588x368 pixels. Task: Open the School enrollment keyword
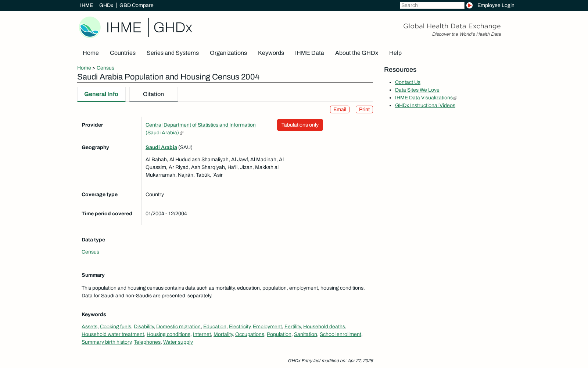tap(340, 334)
